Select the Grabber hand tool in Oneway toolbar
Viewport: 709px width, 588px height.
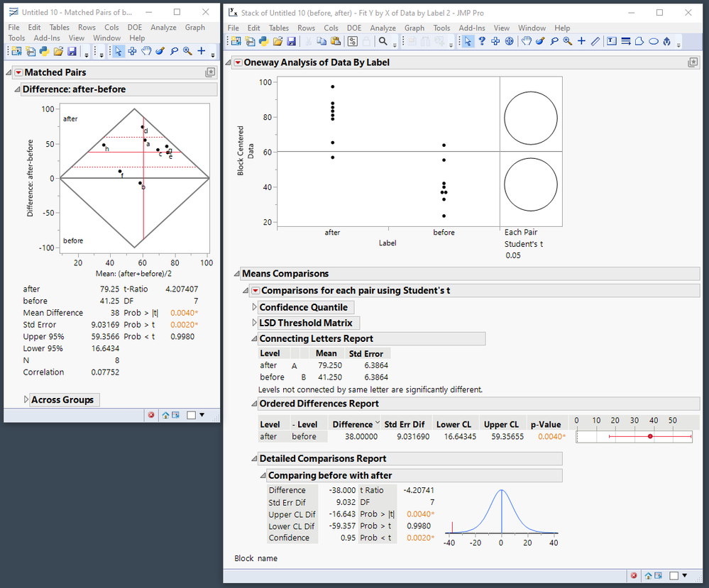coord(527,41)
